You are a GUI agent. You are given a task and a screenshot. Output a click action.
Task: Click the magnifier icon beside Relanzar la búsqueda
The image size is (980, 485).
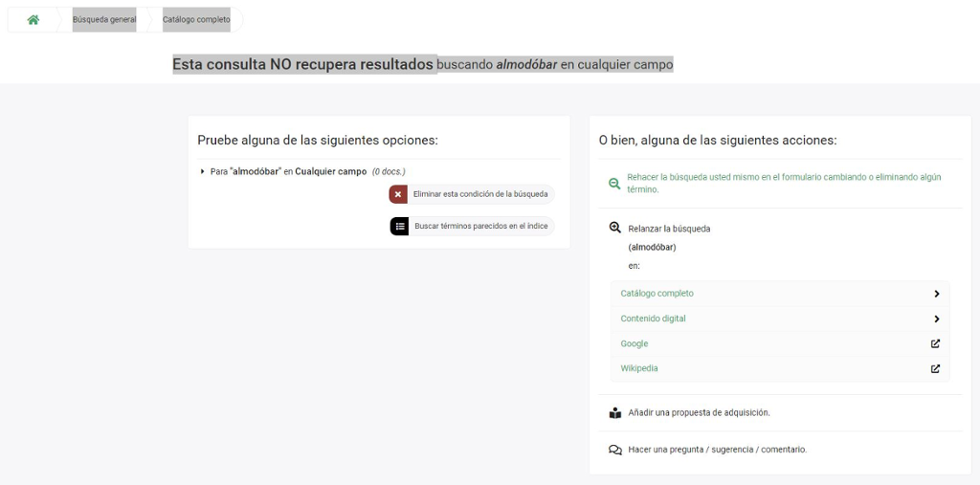(615, 229)
